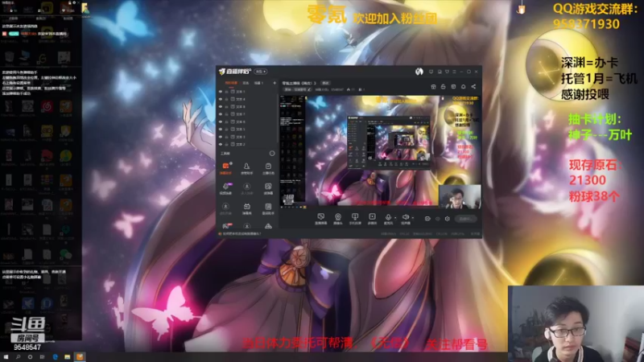Viewport: 644px width, 362px height.
Task: Switch to the second scene tab
Action: [x=246, y=83]
